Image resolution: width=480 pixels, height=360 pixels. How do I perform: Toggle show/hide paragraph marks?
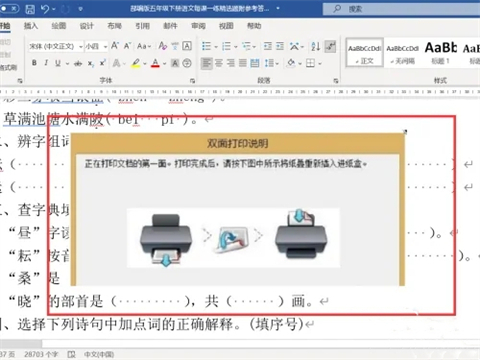click(x=330, y=46)
